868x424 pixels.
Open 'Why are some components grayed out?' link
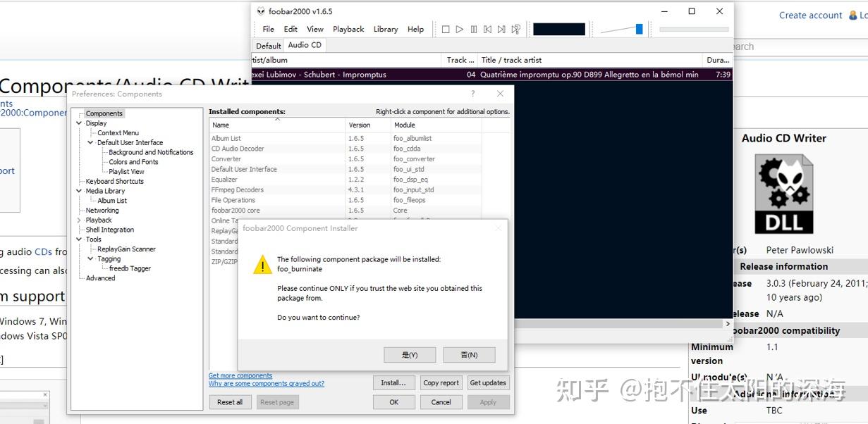(x=267, y=383)
